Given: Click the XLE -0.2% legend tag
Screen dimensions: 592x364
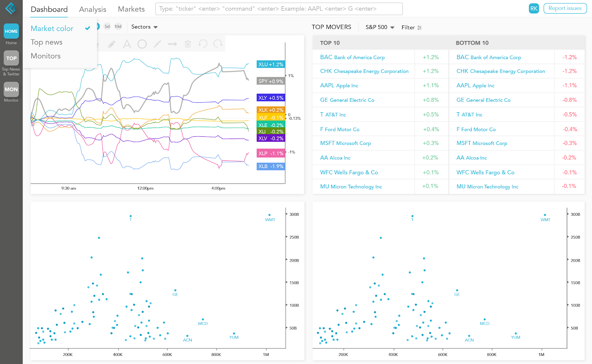Looking at the screenshot, I should click(271, 125).
